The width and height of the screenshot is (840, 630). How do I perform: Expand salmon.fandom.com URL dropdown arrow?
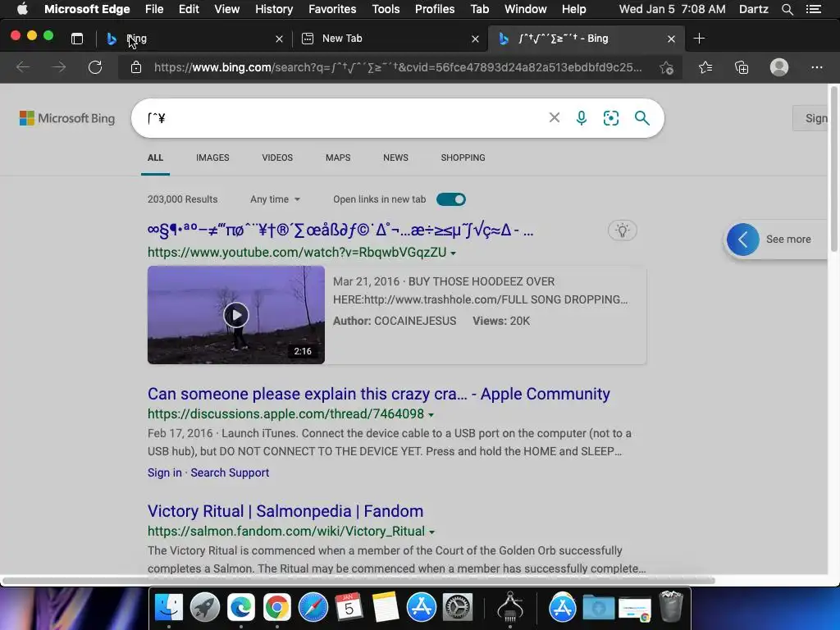[431, 532]
